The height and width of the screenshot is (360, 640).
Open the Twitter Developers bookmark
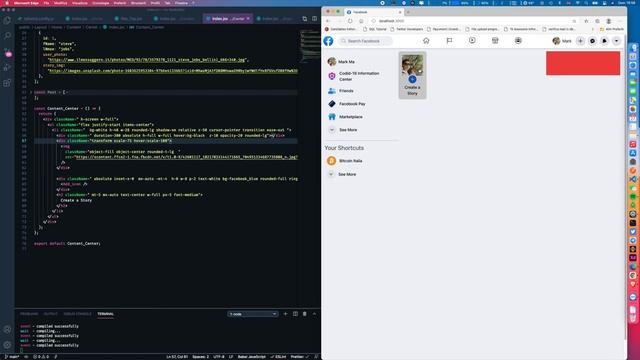tap(406, 29)
